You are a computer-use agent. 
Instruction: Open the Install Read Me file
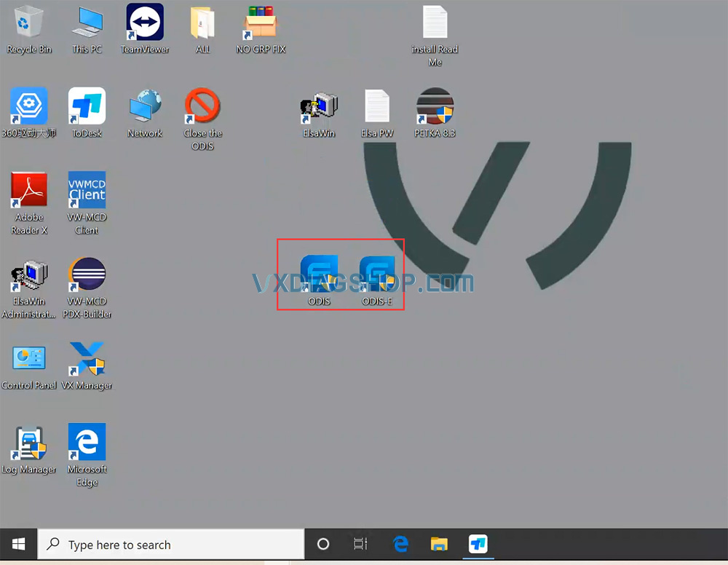[435, 22]
